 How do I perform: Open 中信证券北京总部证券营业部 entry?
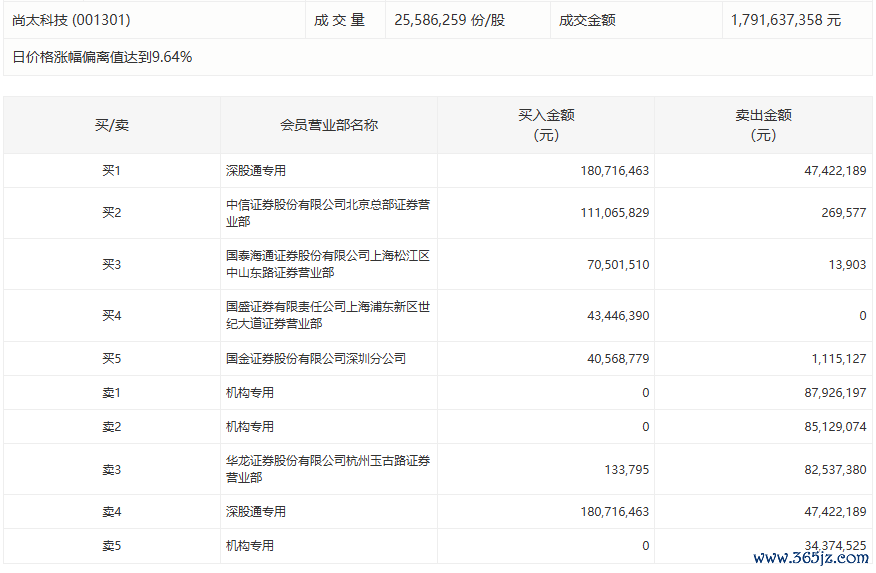(x=327, y=213)
